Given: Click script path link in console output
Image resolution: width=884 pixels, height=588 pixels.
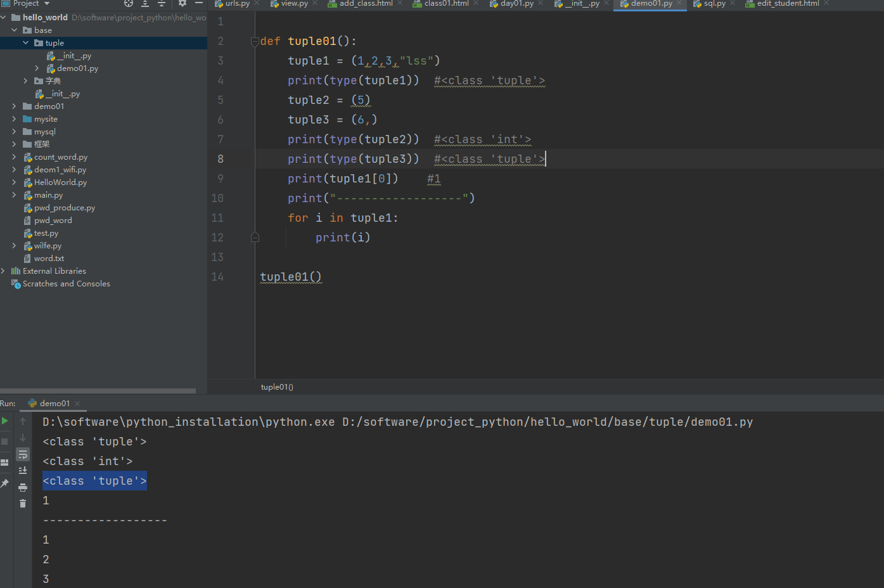Looking at the screenshot, I should click(548, 422).
